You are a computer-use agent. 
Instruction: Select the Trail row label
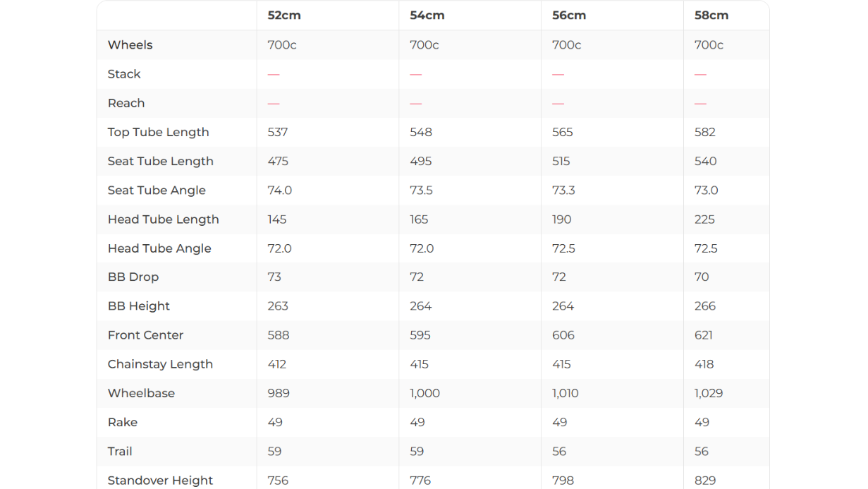[120, 452]
